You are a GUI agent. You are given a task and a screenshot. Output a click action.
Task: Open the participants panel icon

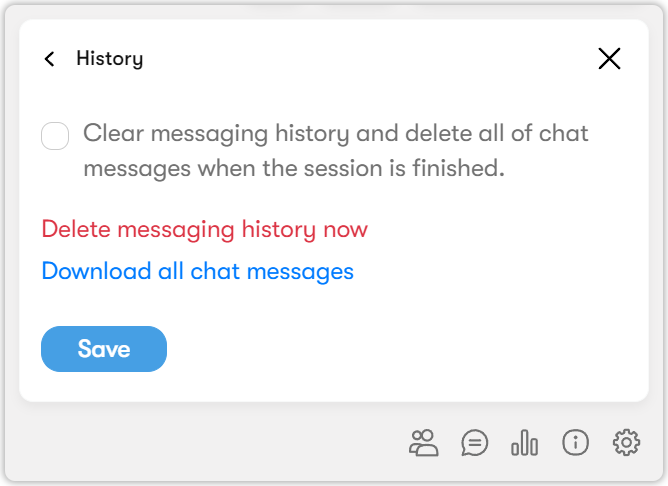pos(424,442)
